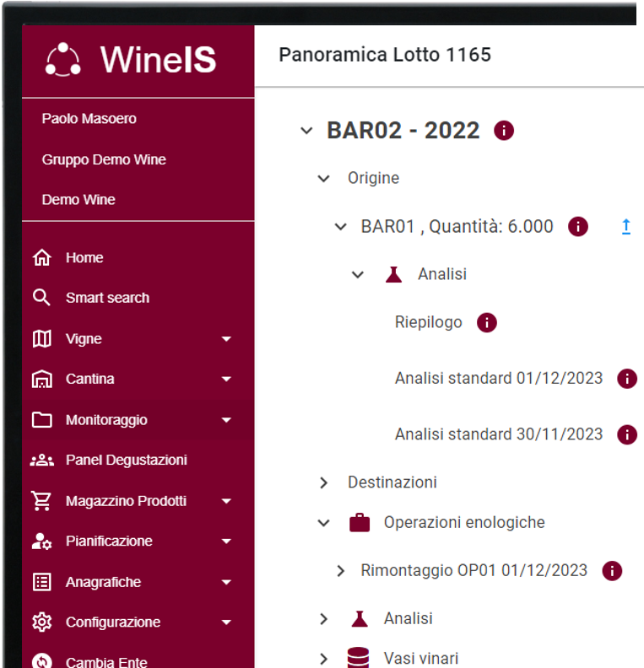644x668 pixels.
Task: Select the Gruppo Demo Wine link
Action: (104, 159)
